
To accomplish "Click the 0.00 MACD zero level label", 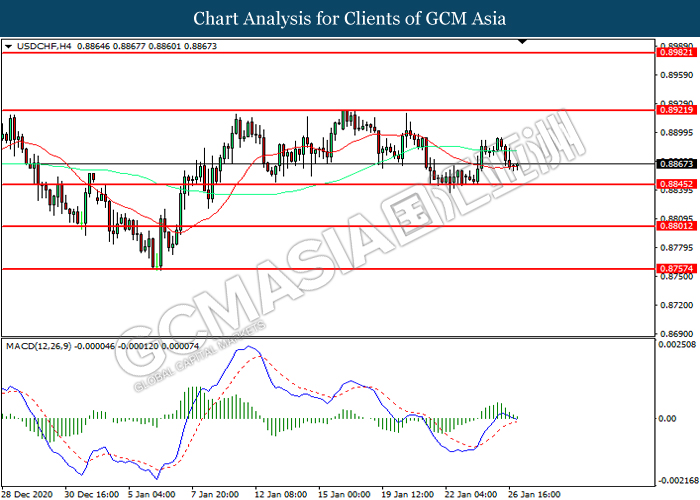I will (667, 418).
